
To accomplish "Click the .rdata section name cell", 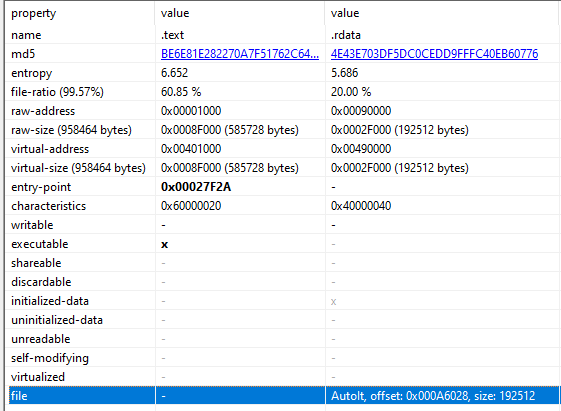I will point(346,35).
